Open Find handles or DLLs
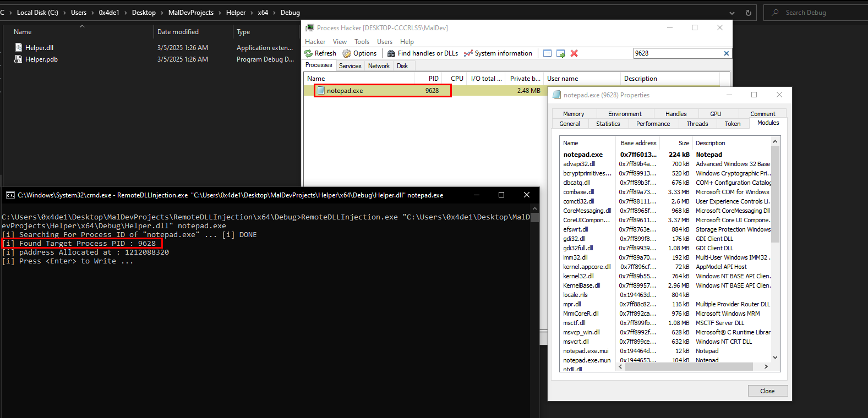868x418 pixels. [x=423, y=53]
